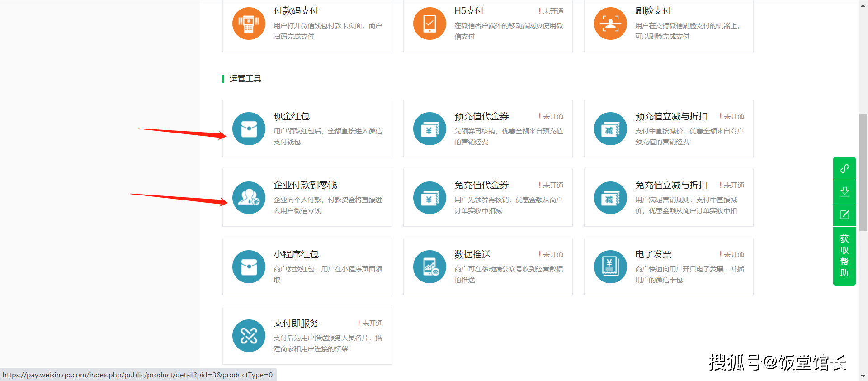Click the 支付即服务 link icon
The width and height of the screenshot is (868, 381).
(249, 336)
